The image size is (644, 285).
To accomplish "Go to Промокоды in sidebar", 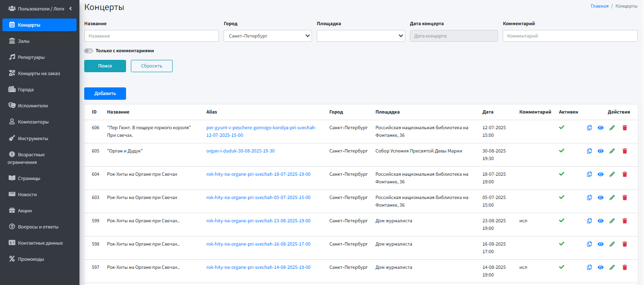I will click(39, 259).
